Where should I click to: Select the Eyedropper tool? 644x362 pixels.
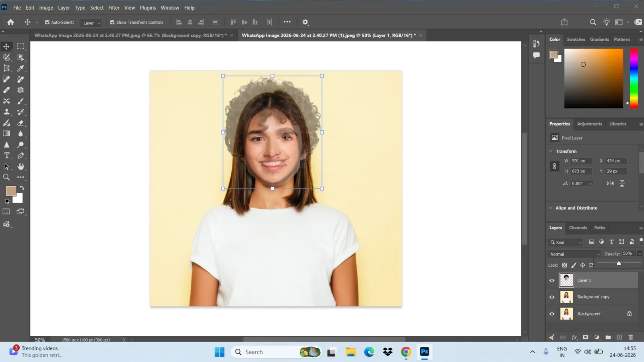tap(21, 68)
